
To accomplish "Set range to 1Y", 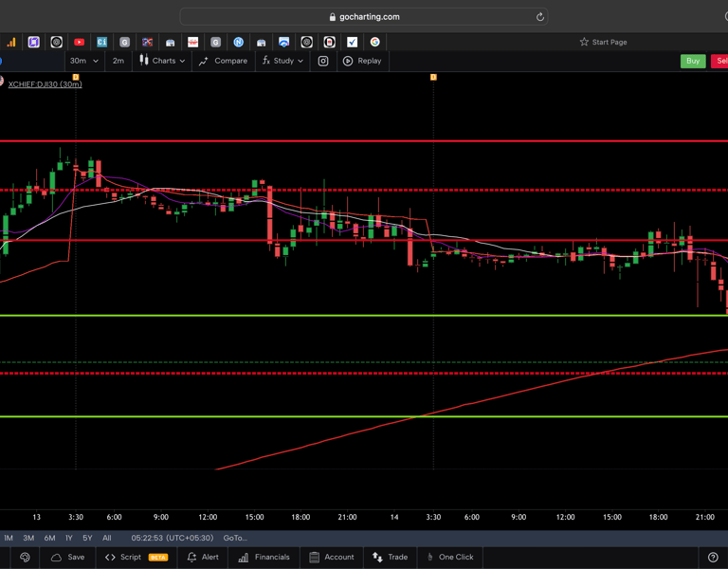I will pos(68,538).
